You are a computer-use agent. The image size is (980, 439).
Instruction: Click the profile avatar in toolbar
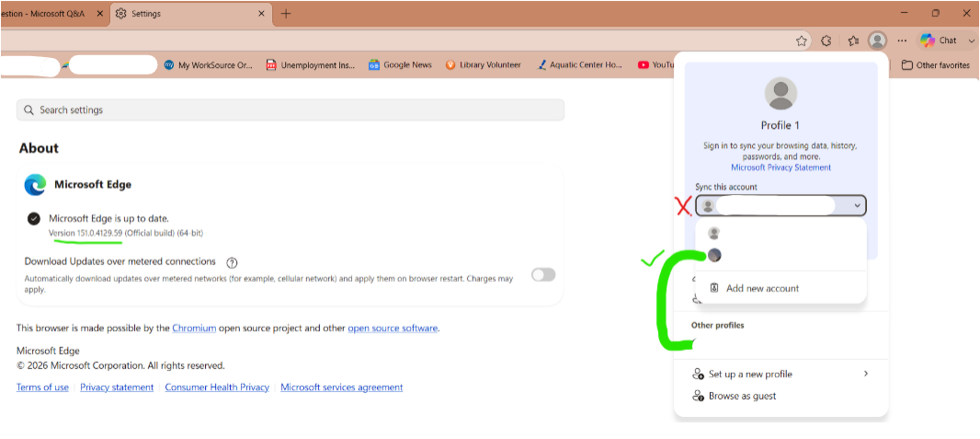pyautogui.click(x=878, y=40)
